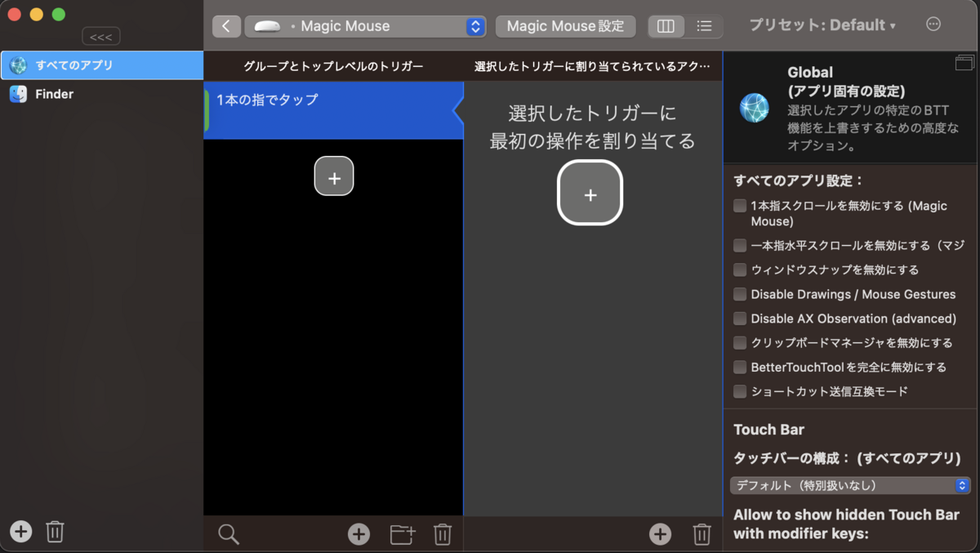980x553 pixels.
Task: Click the Finder app icon
Action: [x=18, y=94]
